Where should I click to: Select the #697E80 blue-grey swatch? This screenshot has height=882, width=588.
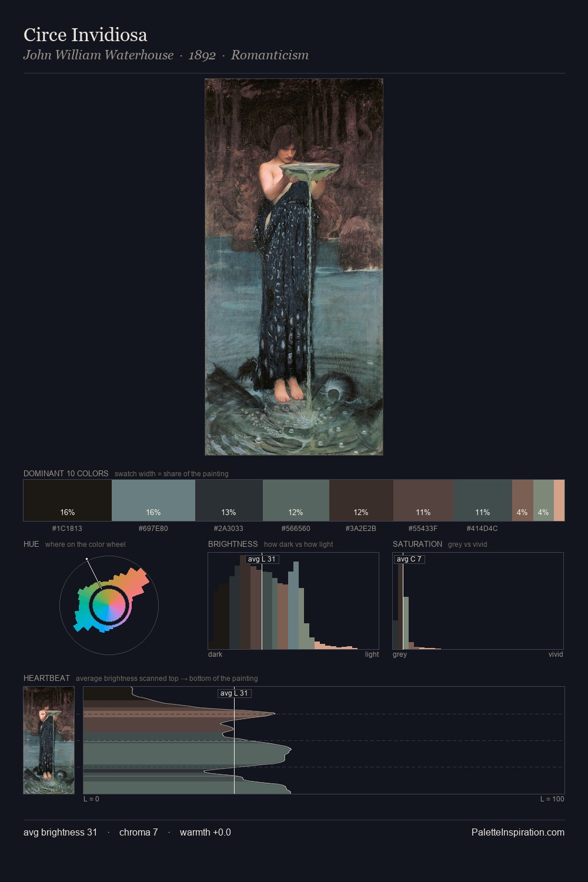pos(153,500)
